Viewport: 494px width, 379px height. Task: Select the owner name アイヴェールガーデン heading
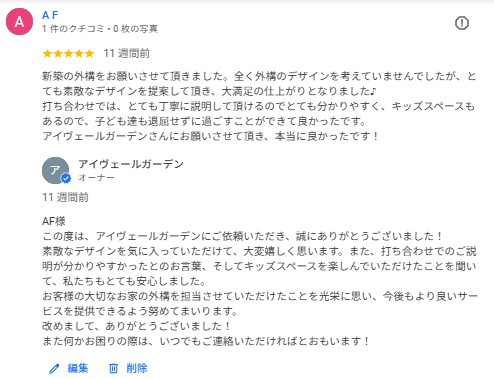click(x=131, y=164)
